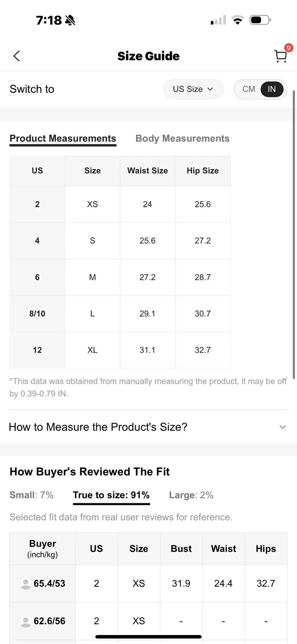This screenshot has height=644, width=297.
Task: Show Small fit reviews 7%
Action: point(31,495)
